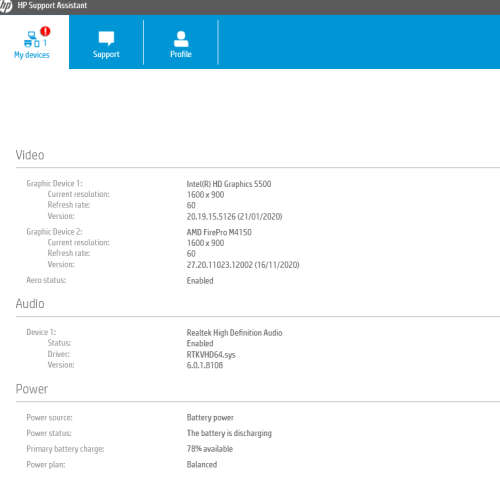Click the audio Driver label
500x500 pixels.
click(x=59, y=354)
